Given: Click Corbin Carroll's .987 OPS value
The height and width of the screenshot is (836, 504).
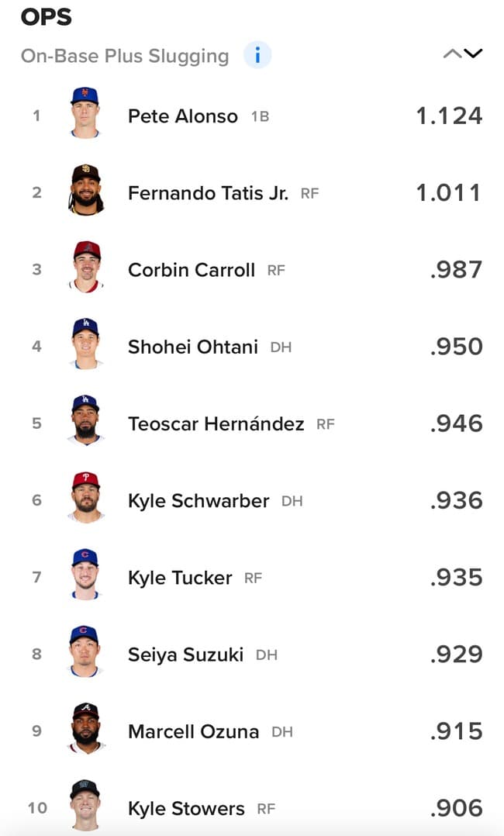Looking at the screenshot, I should click(454, 269).
